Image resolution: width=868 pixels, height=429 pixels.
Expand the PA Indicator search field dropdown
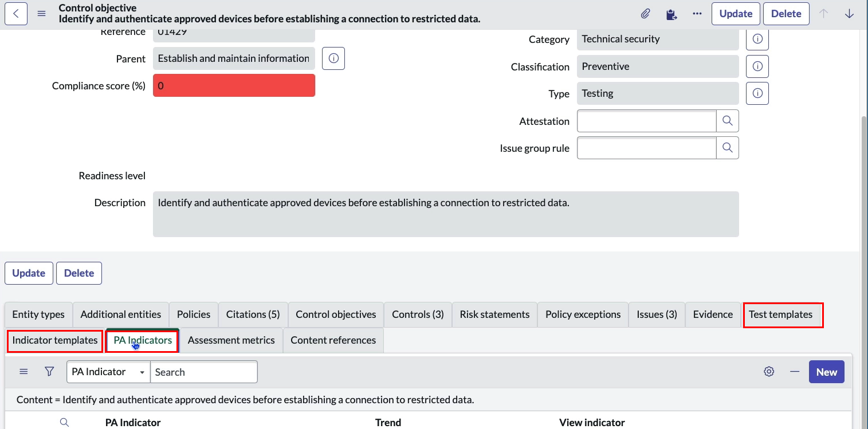coord(109,372)
